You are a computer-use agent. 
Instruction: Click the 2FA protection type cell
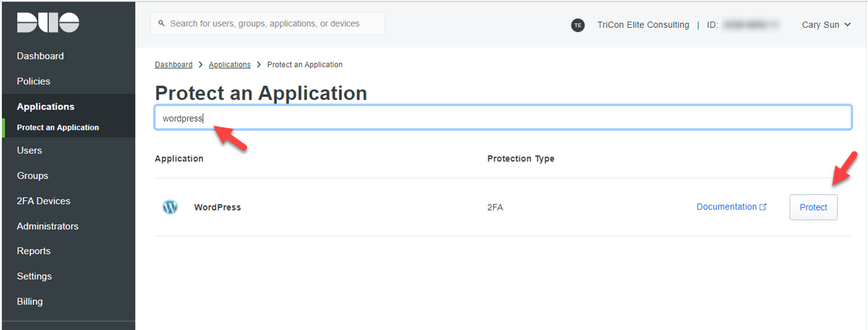pyautogui.click(x=495, y=207)
